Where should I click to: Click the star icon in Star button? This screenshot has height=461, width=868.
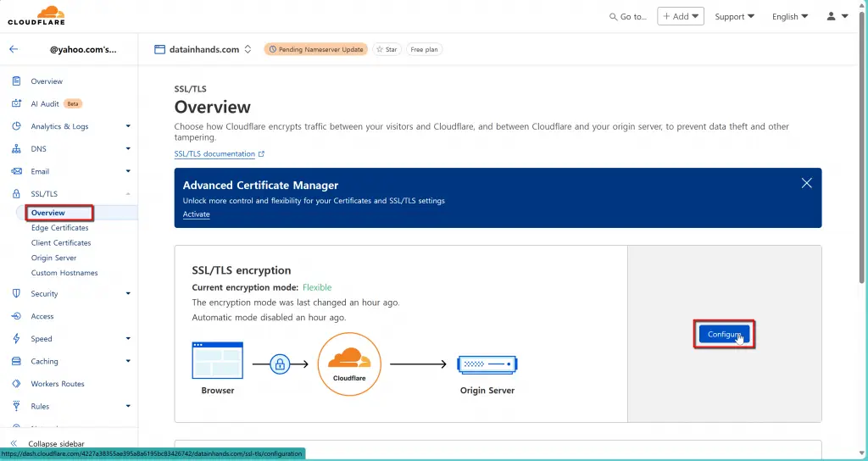point(380,49)
